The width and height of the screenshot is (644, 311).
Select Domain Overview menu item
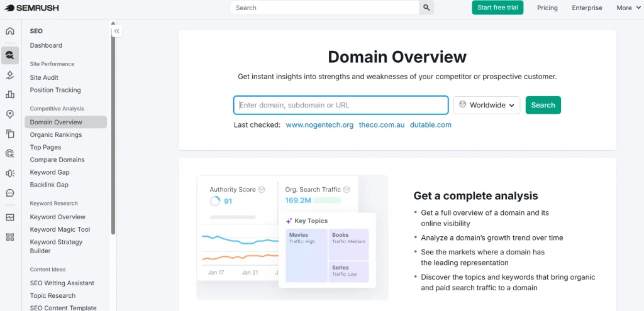(x=65, y=123)
